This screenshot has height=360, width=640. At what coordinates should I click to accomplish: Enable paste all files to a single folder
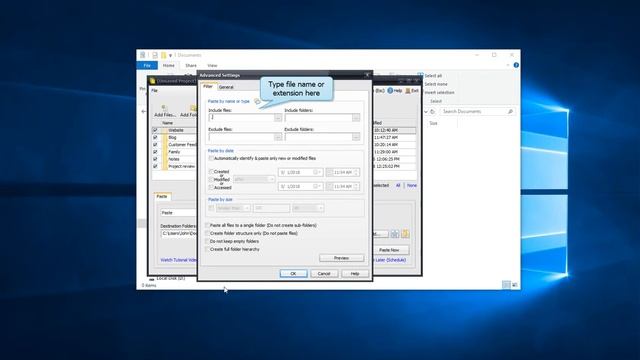207,225
